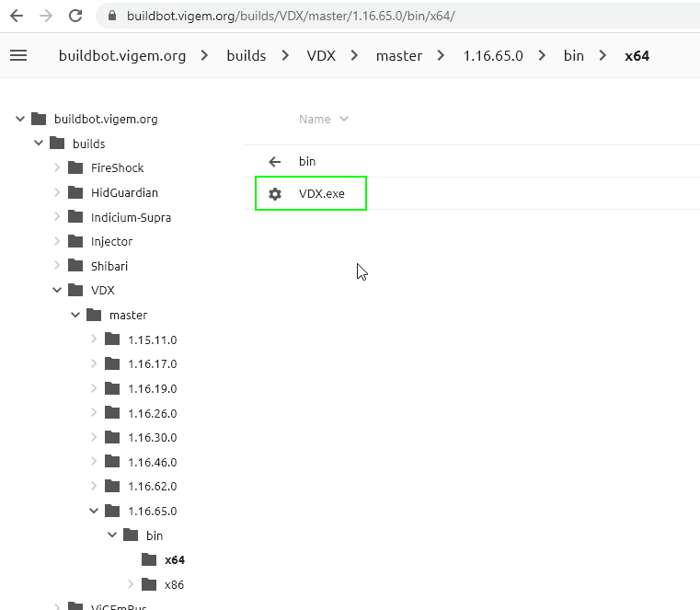Click the address bar URL
Viewport: 700px width, 610px height.
coord(291,16)
